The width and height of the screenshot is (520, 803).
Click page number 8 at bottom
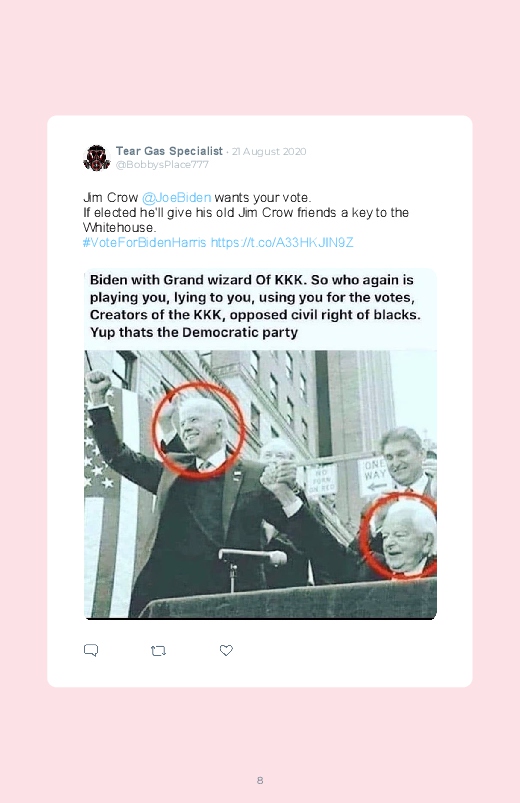260,780
